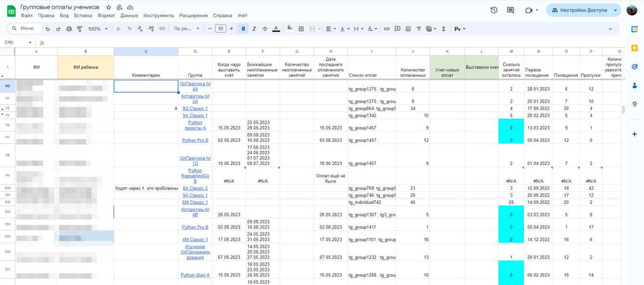Toggle bold formatting
The image size is (644, 285).
(x=243, y=29)
